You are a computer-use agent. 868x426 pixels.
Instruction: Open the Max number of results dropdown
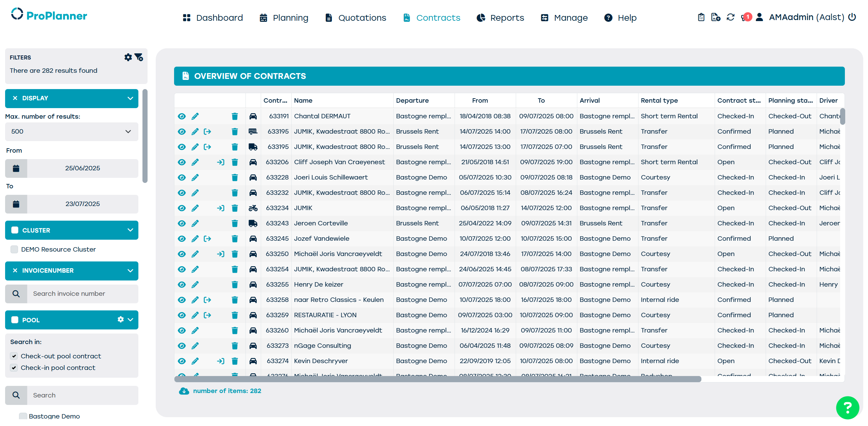(71, 132)
